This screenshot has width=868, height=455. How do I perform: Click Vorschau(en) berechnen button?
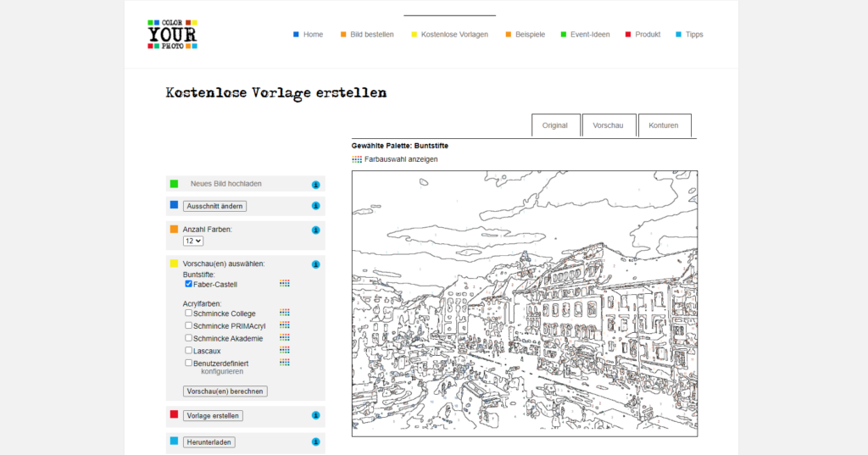[225, 391]
